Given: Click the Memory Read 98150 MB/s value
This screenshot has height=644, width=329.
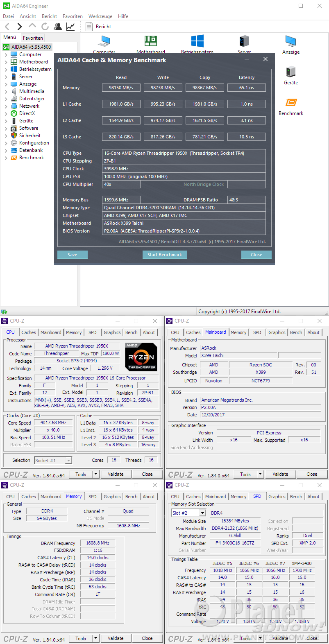Looking at the screenshot, I should tap(121, 88).
